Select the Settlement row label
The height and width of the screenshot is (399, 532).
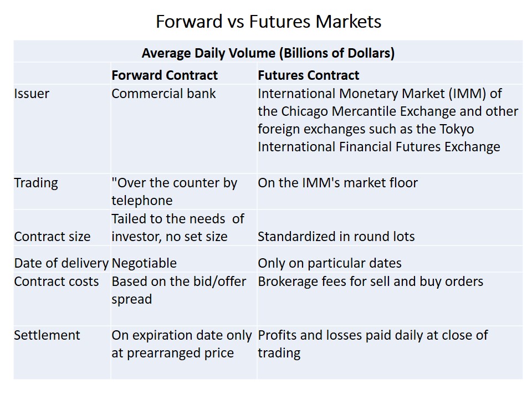(47, 335)
